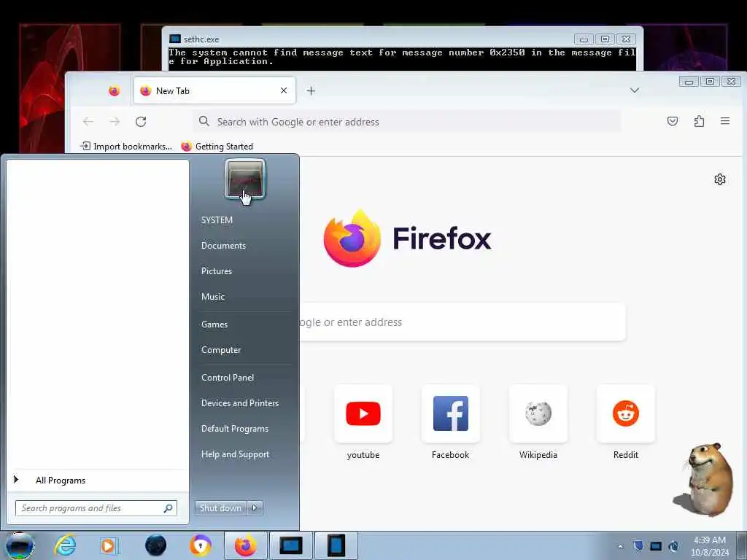The width and height of the screenshot is (747, 560).
Task: Minimize the sethc.exe window
Action: click(584, 39)
